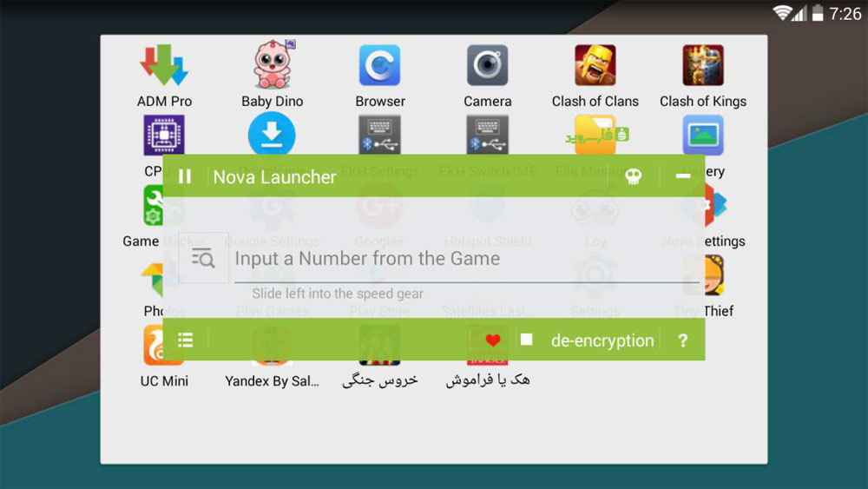868x489 pixels.
Task: Tap the red heart favorite icon
Action: pyautogui.click(x=493, y=340)
